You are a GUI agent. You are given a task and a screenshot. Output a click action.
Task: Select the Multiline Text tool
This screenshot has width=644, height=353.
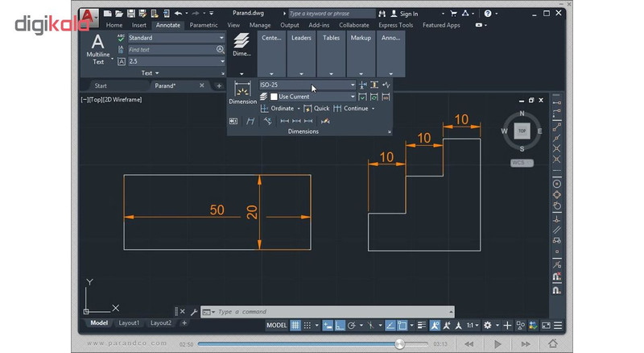coord(97,49)
